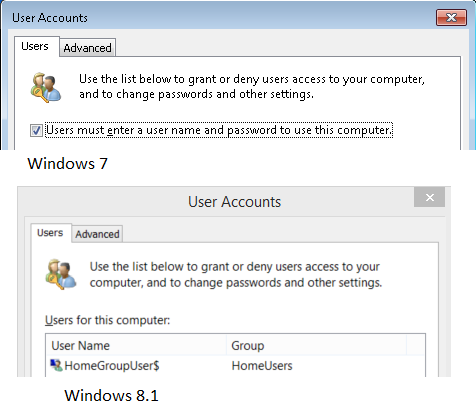Close the Windows 8.1 User Accounts dialog
The height and width of the screenshot is (411, 476).
pos(430,197)
